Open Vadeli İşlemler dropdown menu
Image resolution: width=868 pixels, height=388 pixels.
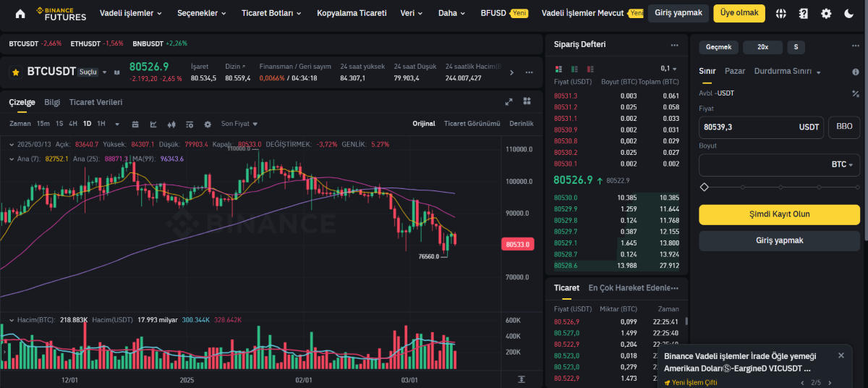tap(130, 13)
